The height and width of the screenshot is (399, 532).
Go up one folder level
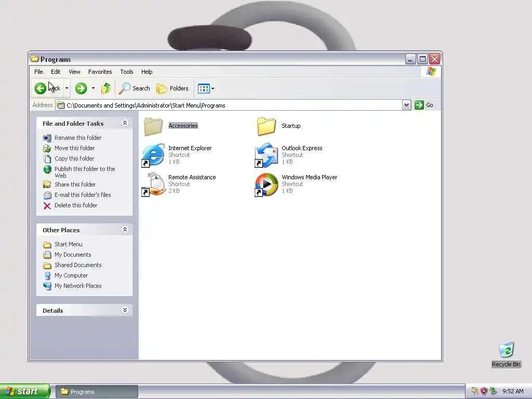pyautogui.click(x=106, y=88)
